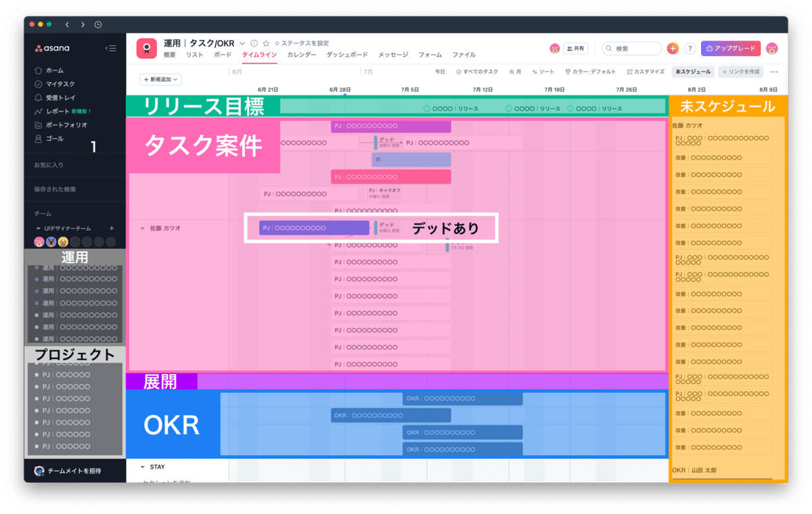The height and width of the screenshot is (514, 812).
Task: Add a project with the team plus icon
Action: (x=112, y=229)
